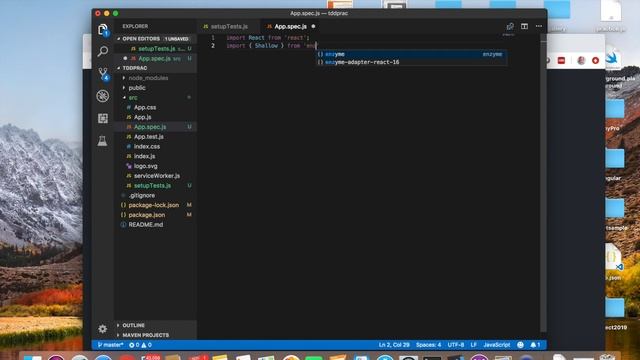Open the Explorer view in activity bar
Image resolution: width=640 pixels, height=360 pixels.
102,29
